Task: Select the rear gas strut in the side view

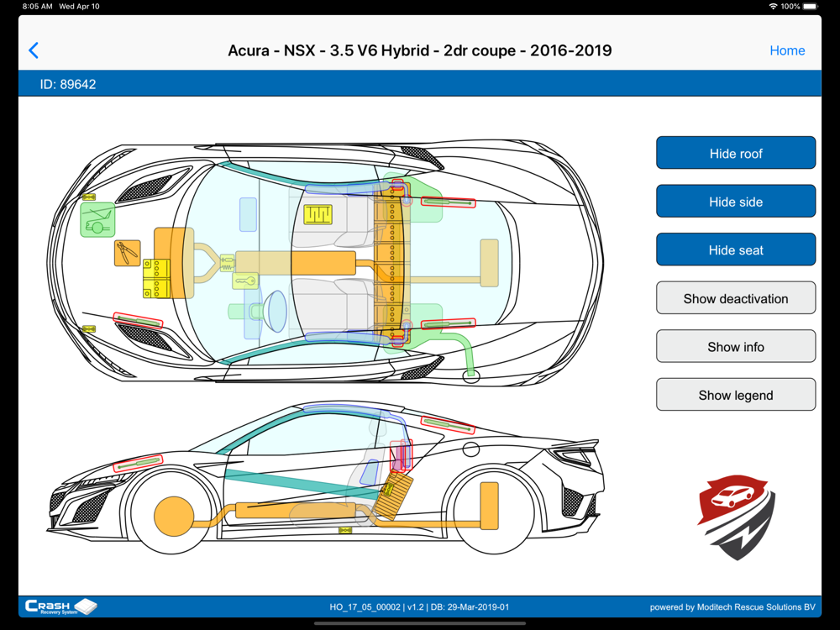Action: pos(448,425)
